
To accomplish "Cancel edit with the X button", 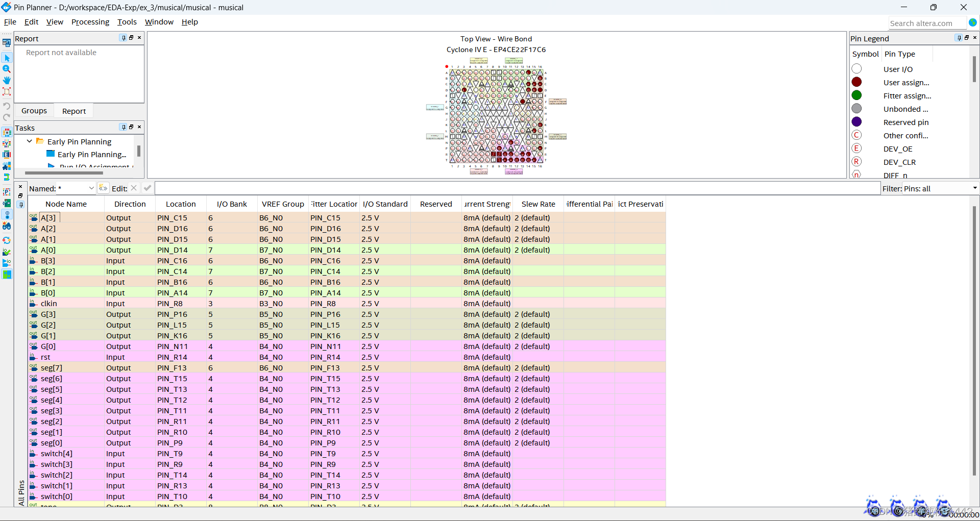I will coord(134,188).
